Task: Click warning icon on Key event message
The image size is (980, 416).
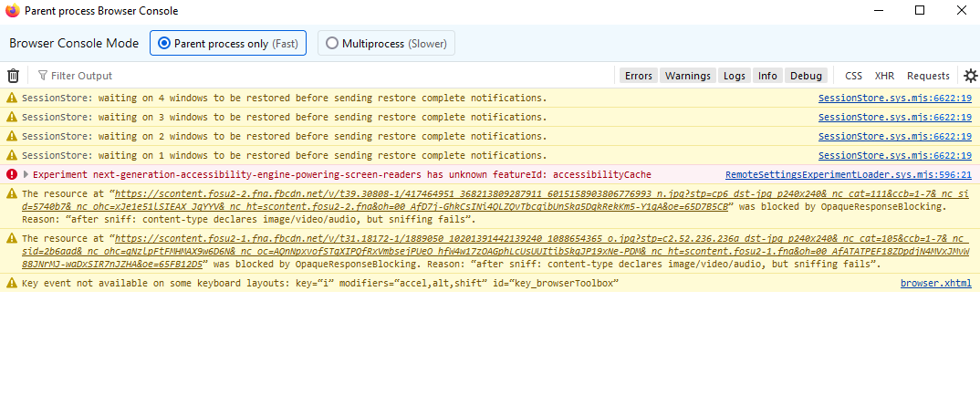Action: 11,284
